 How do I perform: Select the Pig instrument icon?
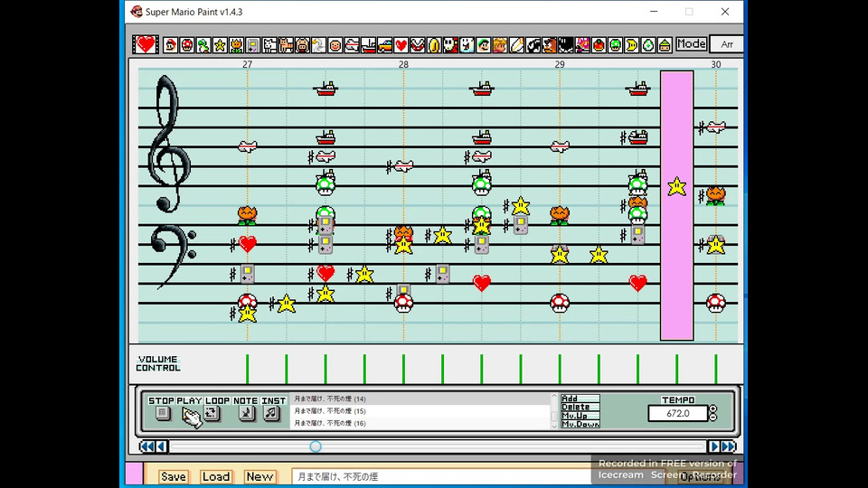point(302,45)
